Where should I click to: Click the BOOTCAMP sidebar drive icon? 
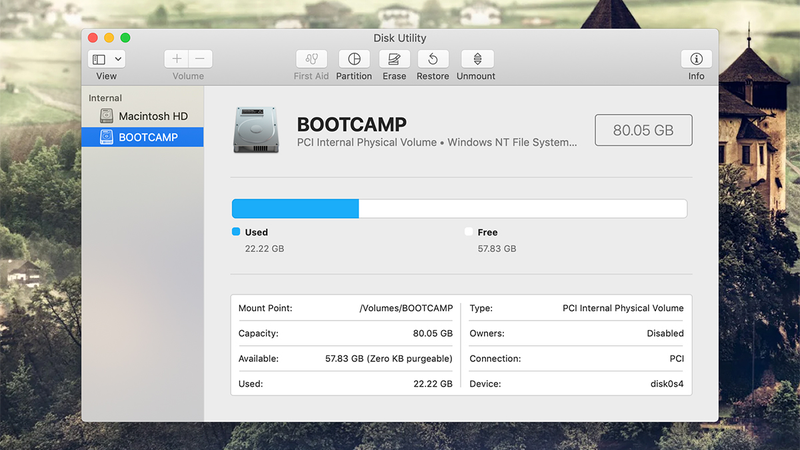[x=106, y=137]
